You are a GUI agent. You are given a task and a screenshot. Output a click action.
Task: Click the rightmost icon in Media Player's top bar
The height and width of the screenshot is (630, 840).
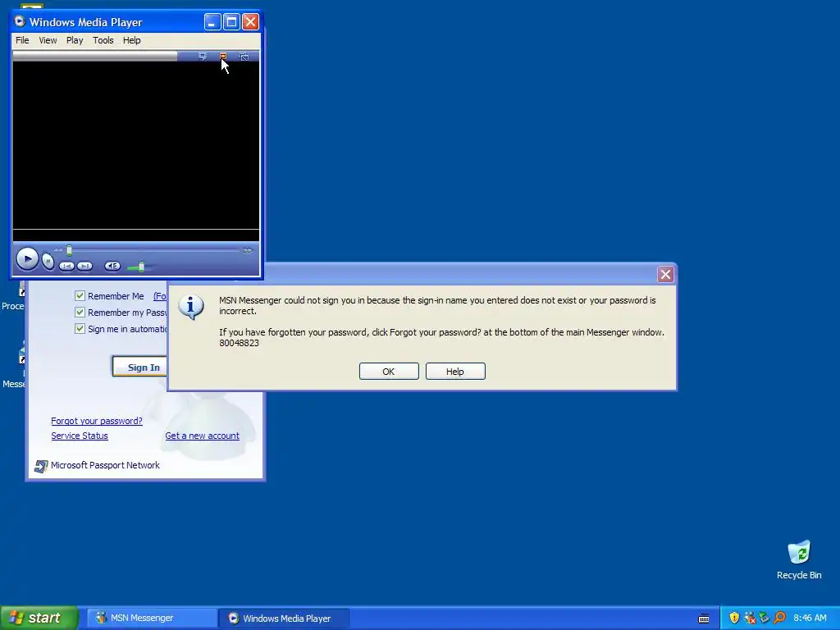[x=244, y=57]
